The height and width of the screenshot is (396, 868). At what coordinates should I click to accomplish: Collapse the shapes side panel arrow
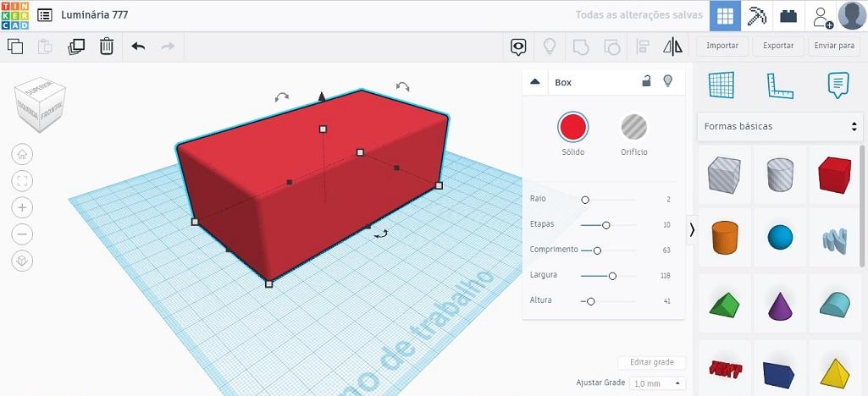click(691, 230)
